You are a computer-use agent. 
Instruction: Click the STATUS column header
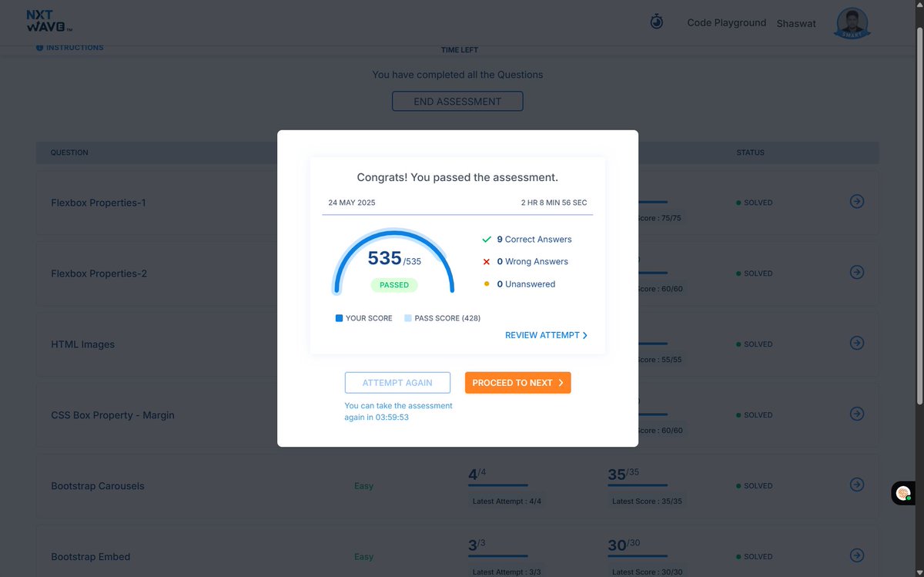pyautogui.click(x=750, y=153)
